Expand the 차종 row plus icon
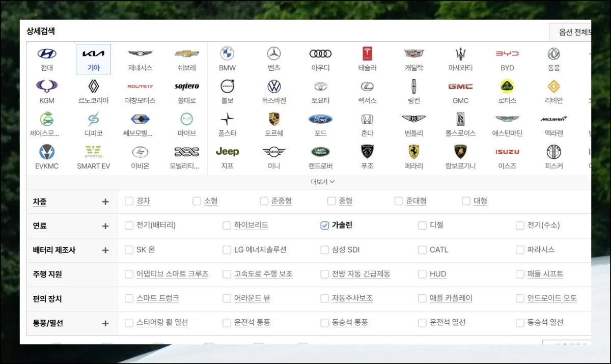611x364 pixels. [105, 202]
